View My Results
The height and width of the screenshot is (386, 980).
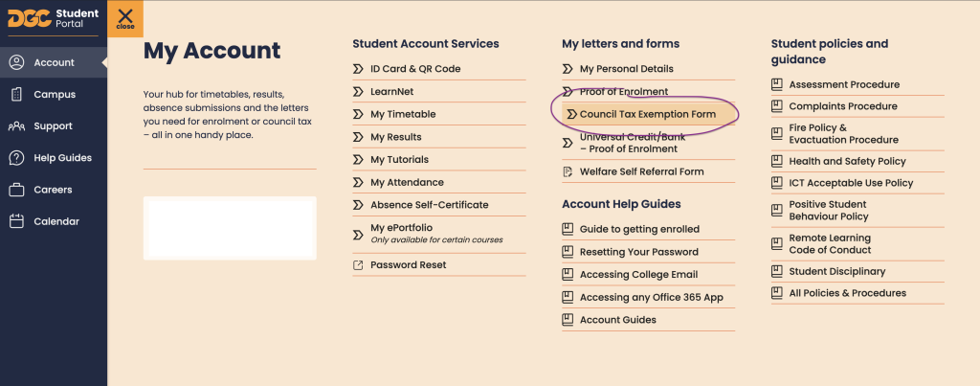point(395,137)
